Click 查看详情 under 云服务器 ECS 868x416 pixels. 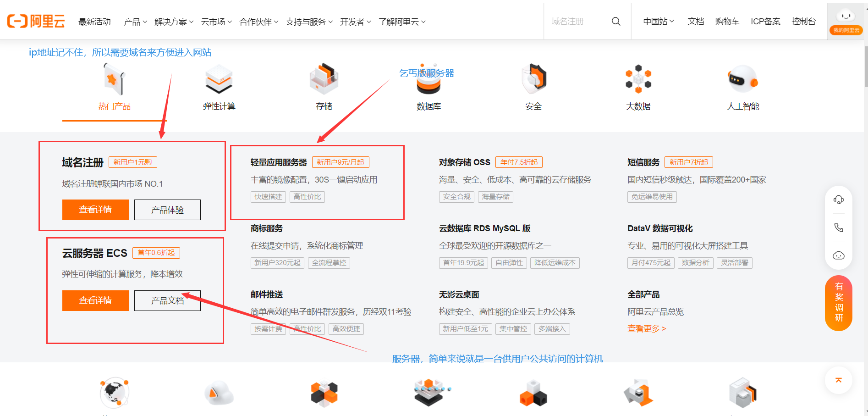pos(95,300)
